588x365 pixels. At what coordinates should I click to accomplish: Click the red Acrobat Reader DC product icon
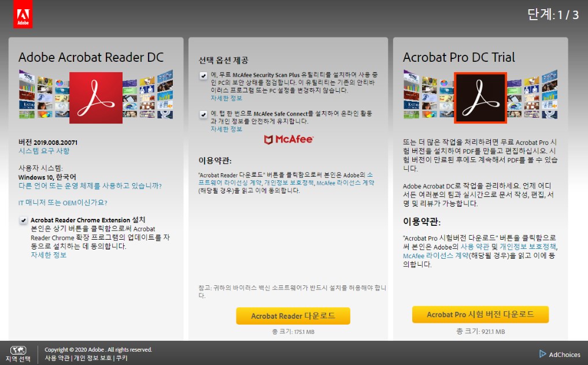[96, 98]
